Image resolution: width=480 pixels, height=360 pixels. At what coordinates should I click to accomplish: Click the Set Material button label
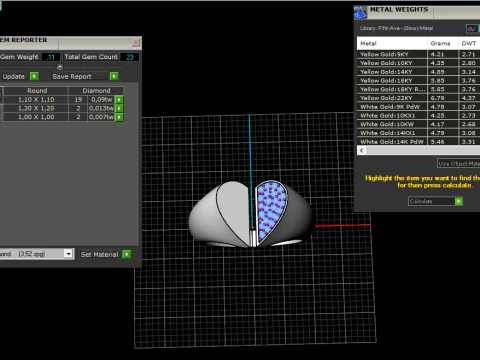click(x=99, y=254)
